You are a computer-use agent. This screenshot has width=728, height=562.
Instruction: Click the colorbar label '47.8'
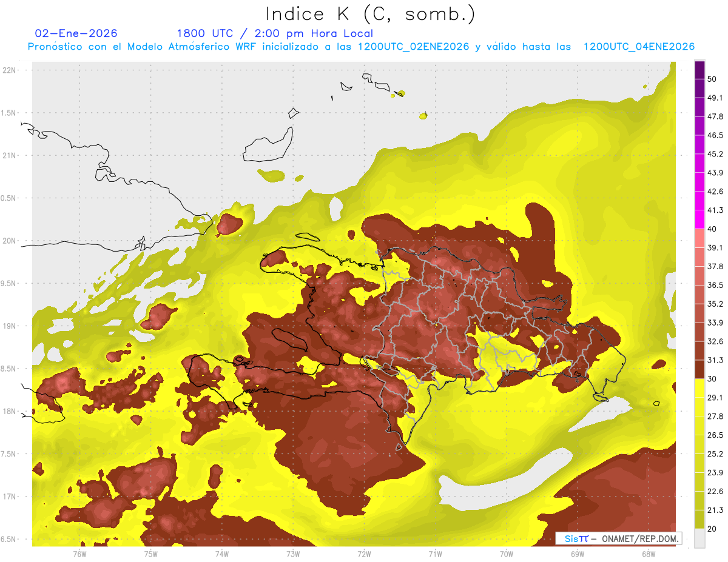tap(715, 116)
